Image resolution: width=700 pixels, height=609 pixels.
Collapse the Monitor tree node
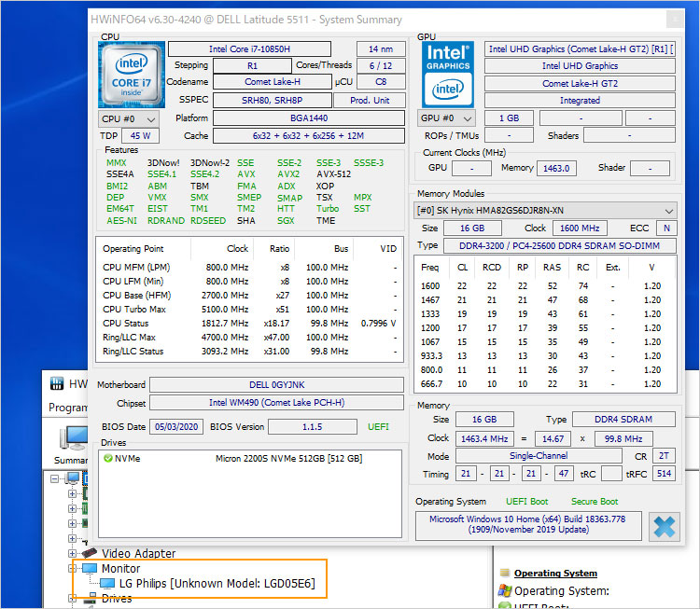72,568
